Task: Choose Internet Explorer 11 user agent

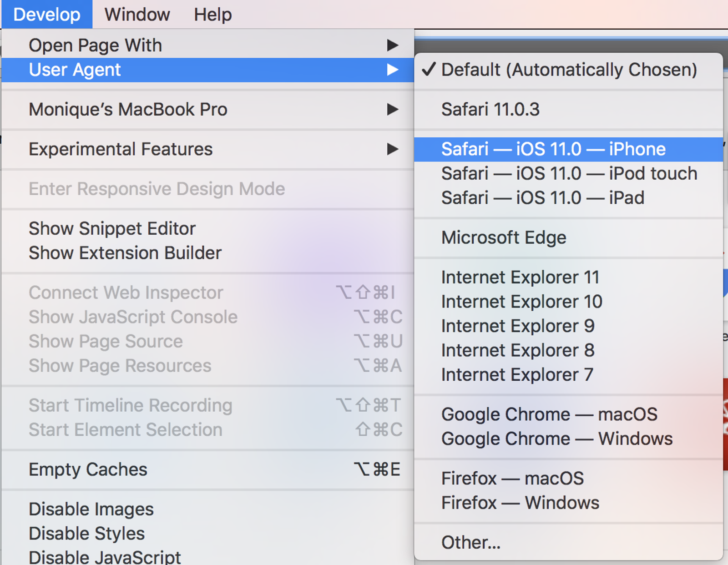Action: (x=568, y=277)
